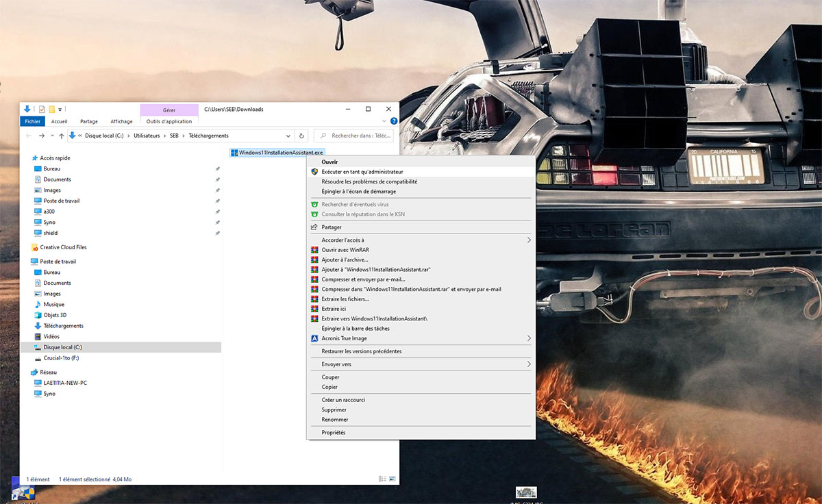Viewport: 822px width, 504px height.
Task: Switch to the Affichage ribbon tab
Action: point(121,121)
